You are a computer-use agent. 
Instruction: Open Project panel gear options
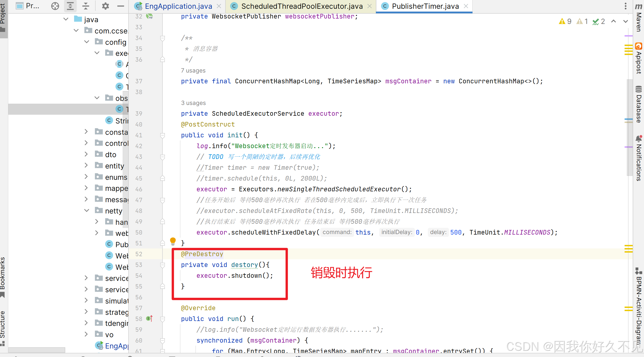pos(105,6)
